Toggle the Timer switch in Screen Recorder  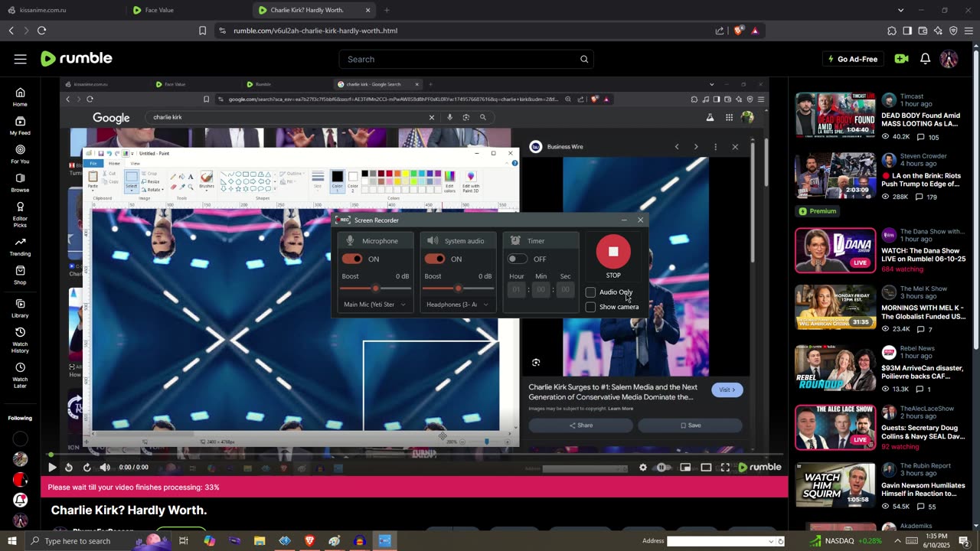pos(518,259)
